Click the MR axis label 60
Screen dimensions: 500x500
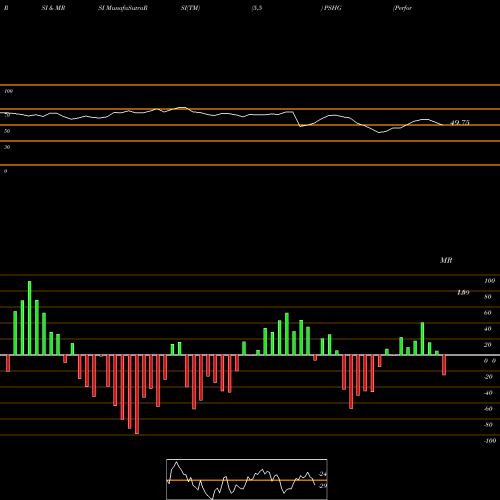(x=488, y=313)
